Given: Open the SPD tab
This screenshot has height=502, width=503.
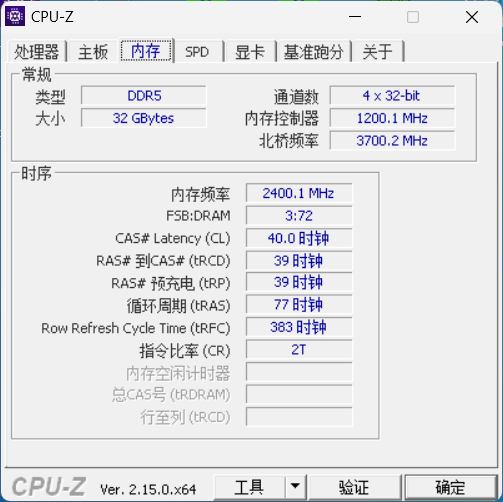Looking at the screenshot, I should pyautogui.click(x=197, y=52).
